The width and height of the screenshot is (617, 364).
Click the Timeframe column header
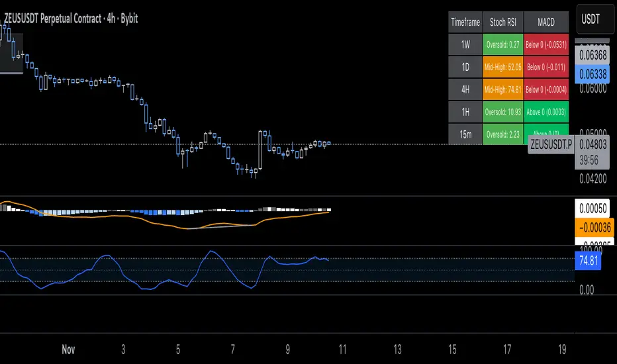465,22
